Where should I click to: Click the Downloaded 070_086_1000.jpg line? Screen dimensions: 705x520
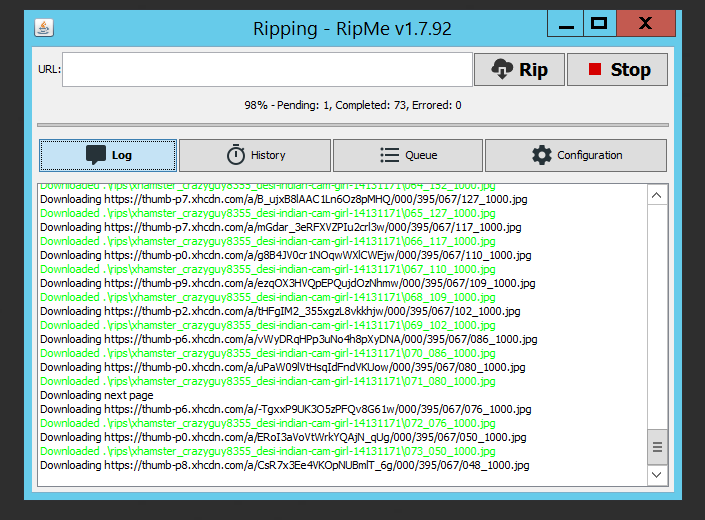pyautogui.click(x=268, y=353)
